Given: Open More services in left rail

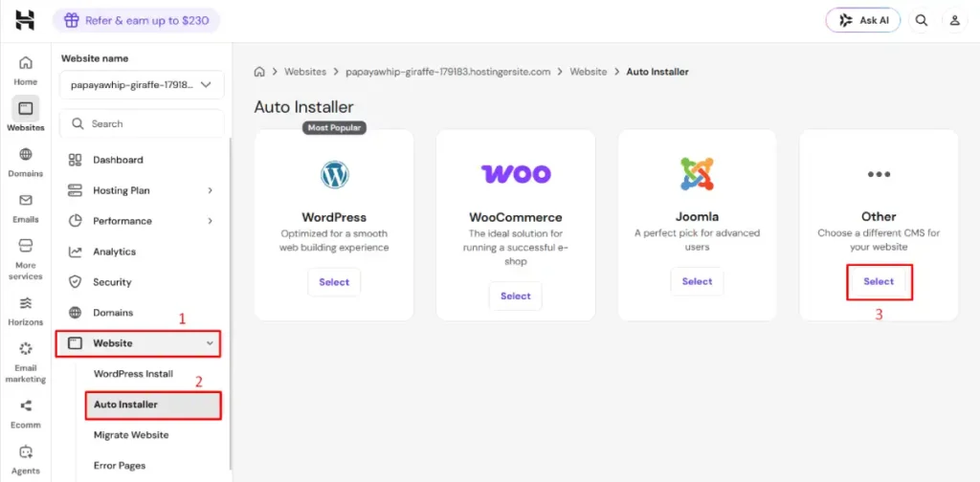Looking at the screenshot, I should coord(26,258).
